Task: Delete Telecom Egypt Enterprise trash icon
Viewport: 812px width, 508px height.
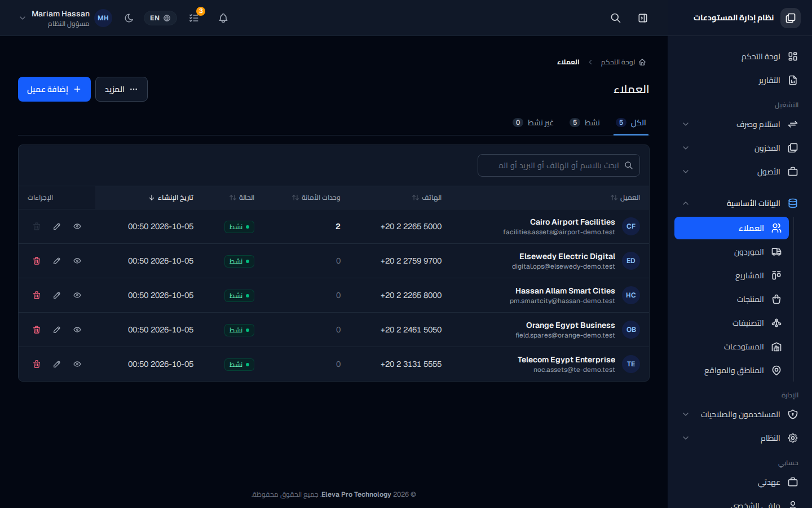Action: pos(37,364)
